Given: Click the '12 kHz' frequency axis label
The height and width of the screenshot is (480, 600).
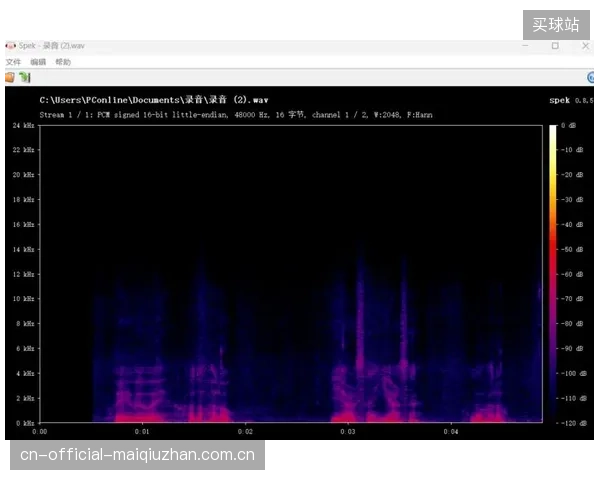Looking at the screenshot, I should pos(23,274).
